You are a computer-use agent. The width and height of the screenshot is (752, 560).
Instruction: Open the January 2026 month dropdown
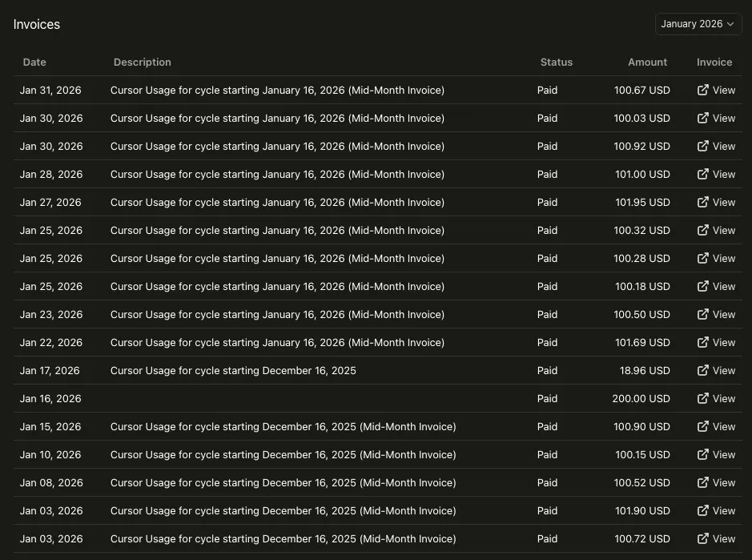pos(698,24)
